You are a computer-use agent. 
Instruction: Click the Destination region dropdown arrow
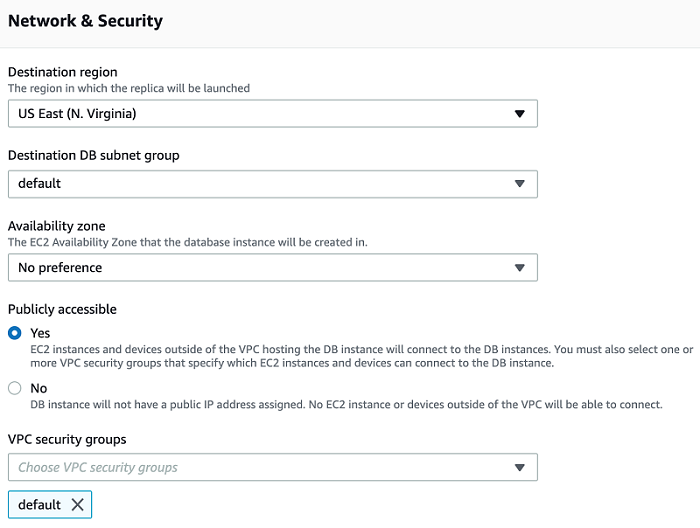[x=519, y=114]
